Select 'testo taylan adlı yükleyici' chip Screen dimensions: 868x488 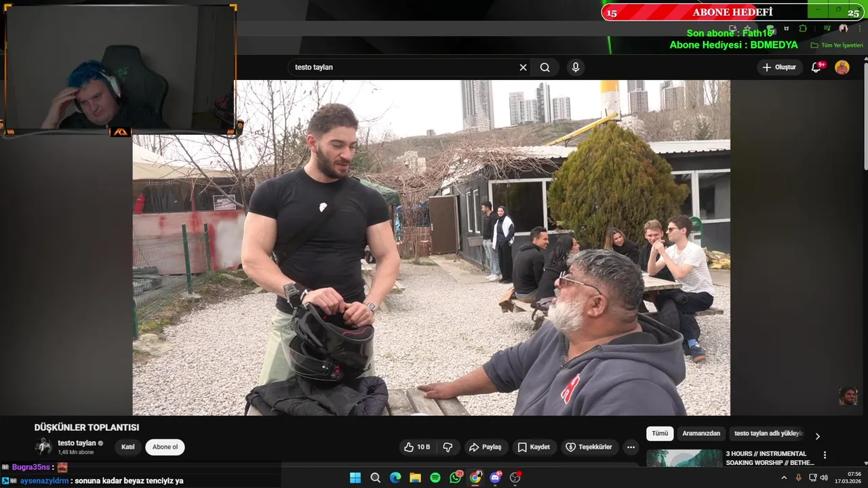coord(768,433)
